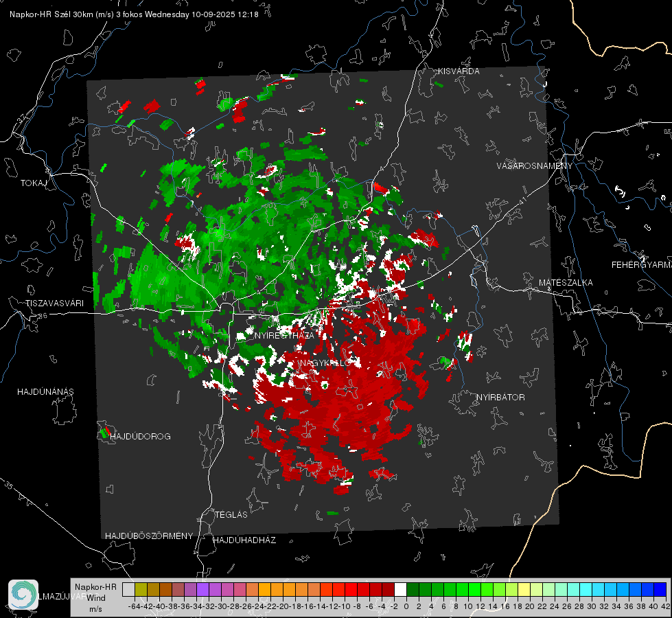The height and width of the screenshot is (618, 672).
Task: Pick the purple swatch between -34 and -32
Action: [x=202, y=589]
